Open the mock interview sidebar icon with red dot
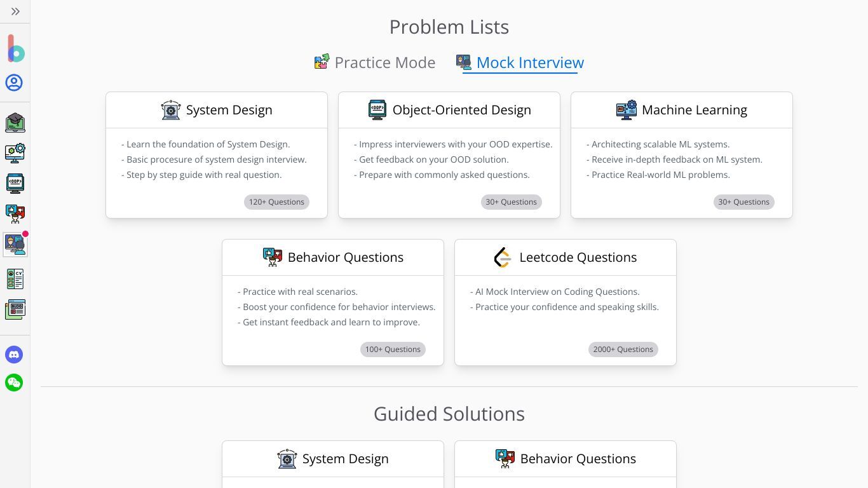 [x=15, y=245]
